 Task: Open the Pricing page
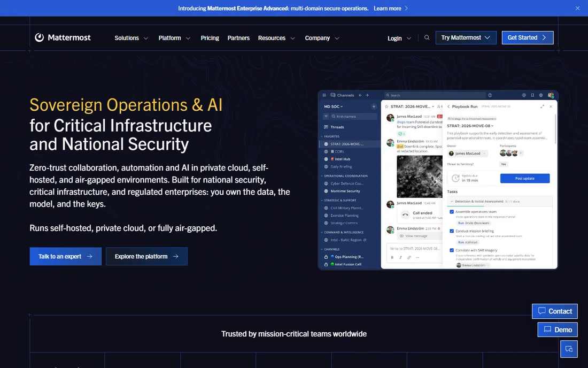coord(210,38)
